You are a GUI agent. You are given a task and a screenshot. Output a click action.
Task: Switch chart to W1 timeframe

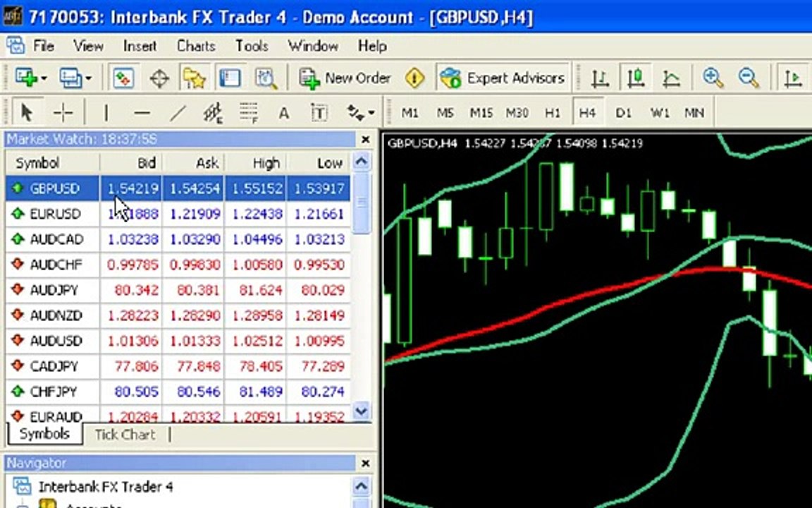point(660,112)
